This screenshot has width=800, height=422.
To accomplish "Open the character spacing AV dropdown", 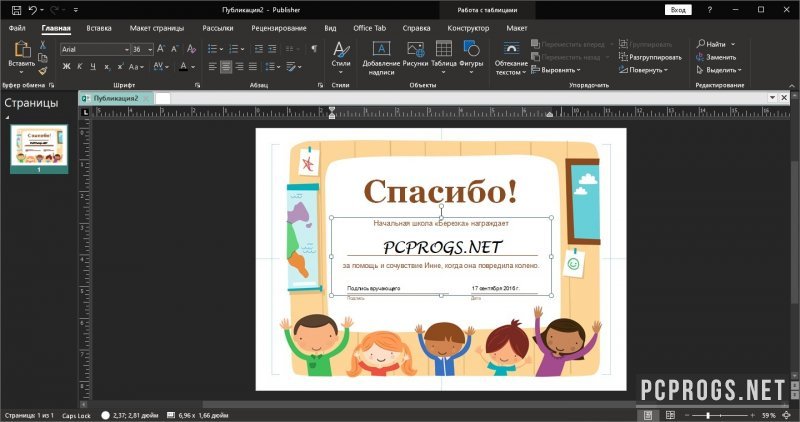I will (x=161, y=66).
